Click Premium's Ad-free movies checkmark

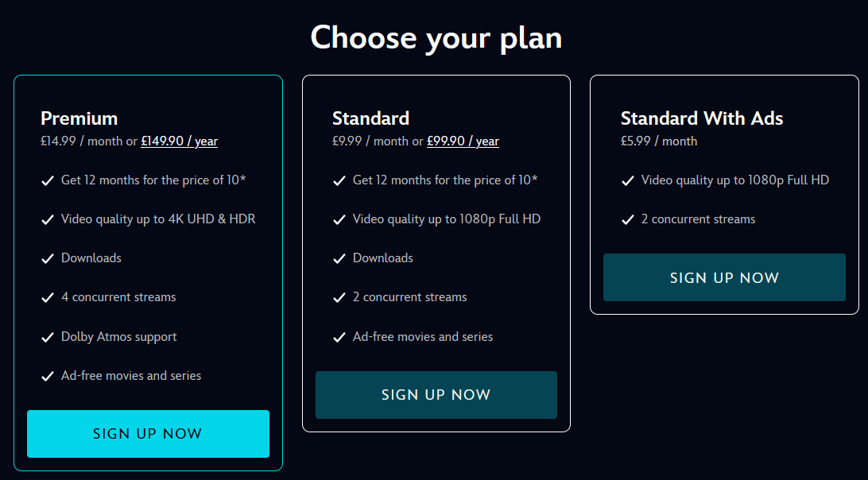click(x=47, y=376)
